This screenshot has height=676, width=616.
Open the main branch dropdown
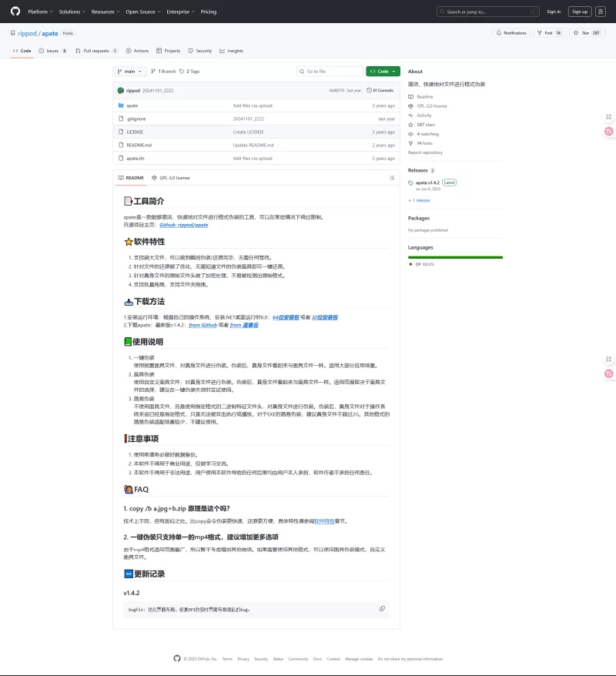point(129,71)
